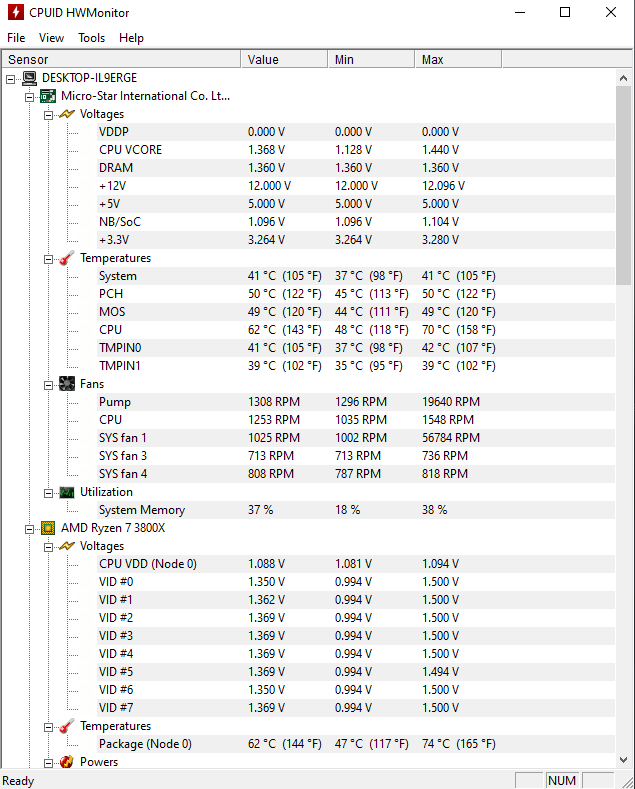
Task: Collapse the AMD Ryzen 7 3800X node
Action: click(29, 529)
